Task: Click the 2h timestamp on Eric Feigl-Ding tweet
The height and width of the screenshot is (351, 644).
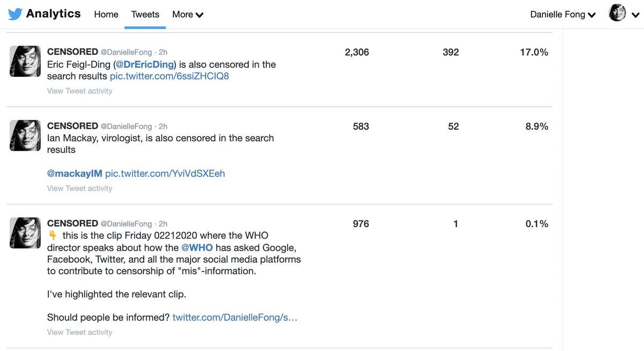Action: (163, 52)
